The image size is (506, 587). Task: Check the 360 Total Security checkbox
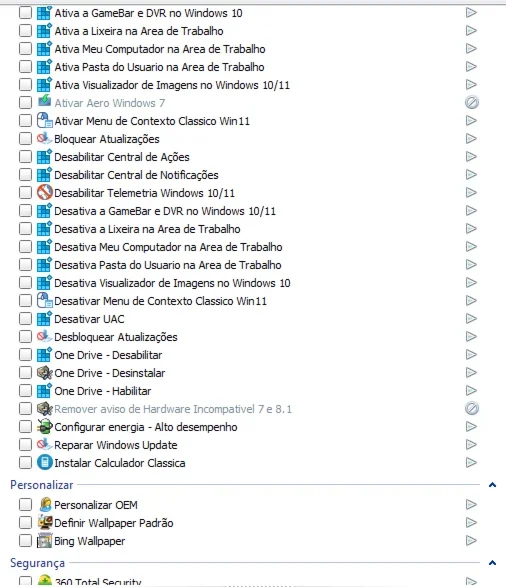(25, 581)
